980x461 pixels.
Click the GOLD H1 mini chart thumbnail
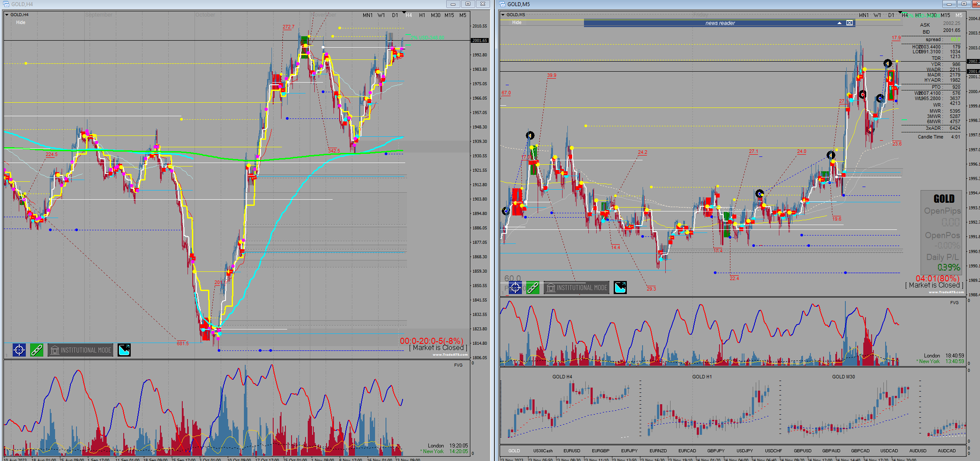[709, 409]
